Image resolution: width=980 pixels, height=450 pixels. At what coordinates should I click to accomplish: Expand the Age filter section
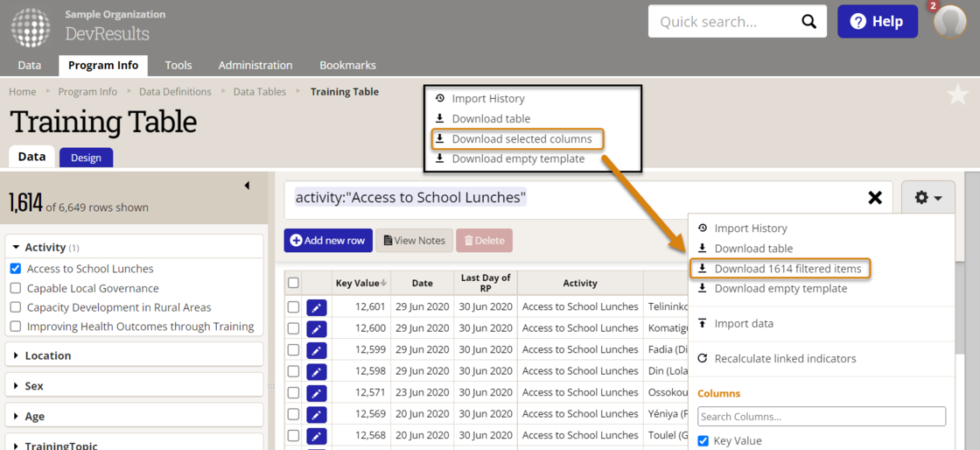click(x=134, y=416)
